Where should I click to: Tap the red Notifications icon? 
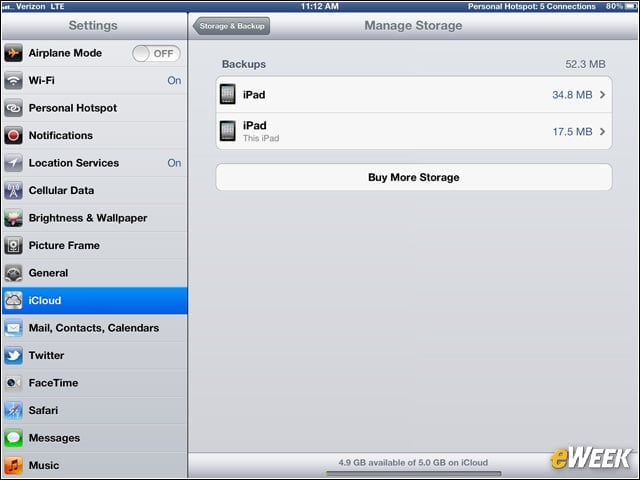[x=13, y=136]
